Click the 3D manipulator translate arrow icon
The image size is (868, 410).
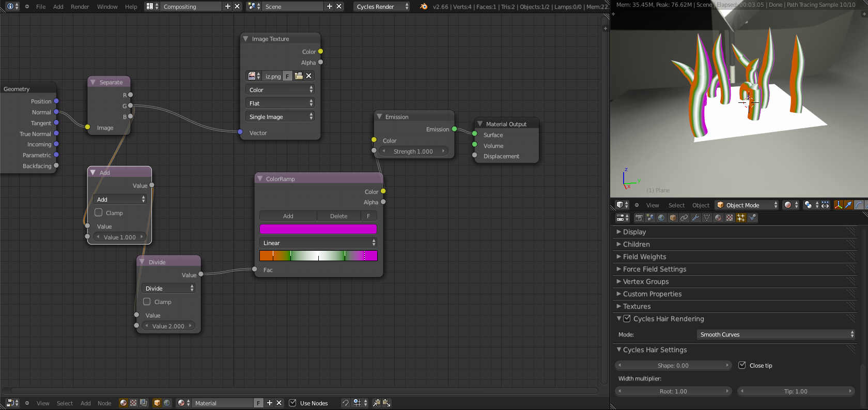click(848, 205)
